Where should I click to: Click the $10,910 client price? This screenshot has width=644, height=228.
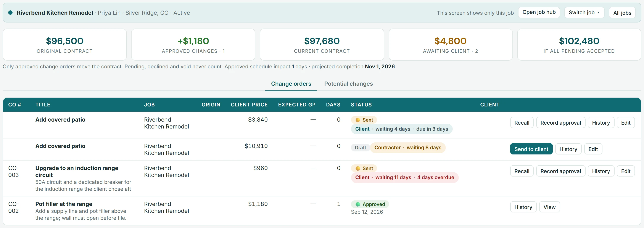[256, 146]
